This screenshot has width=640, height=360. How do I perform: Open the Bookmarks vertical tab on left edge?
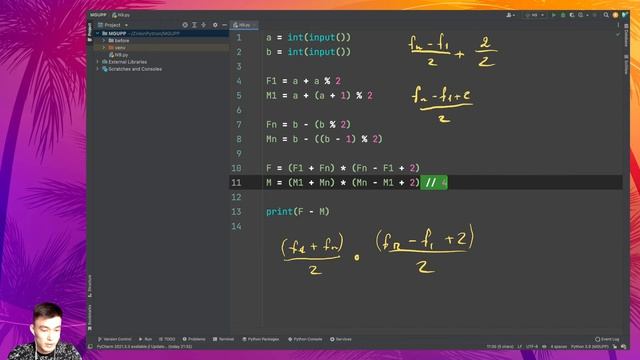90,318
